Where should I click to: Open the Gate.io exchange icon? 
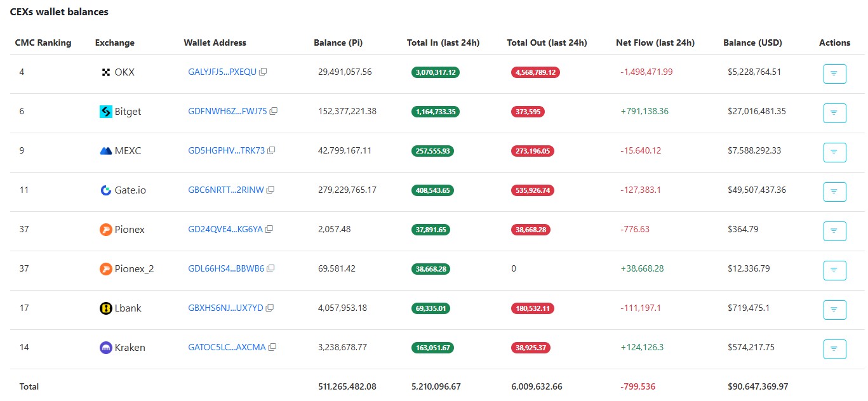[105, 190]
